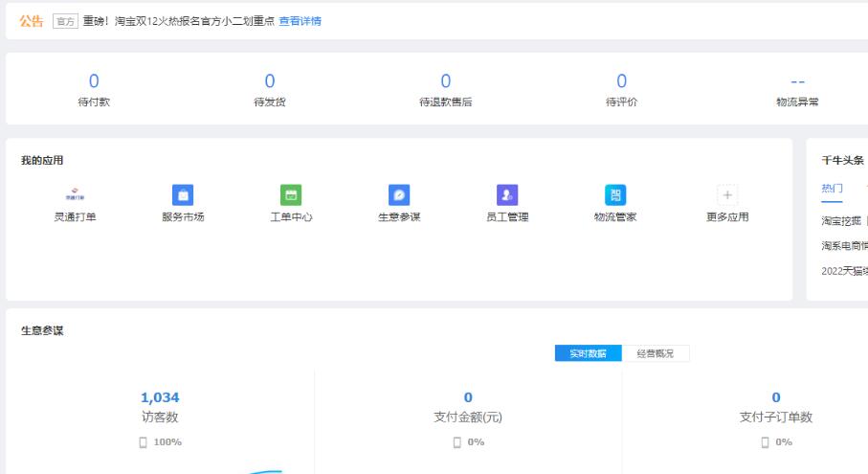The height and width of the screenshot is (474, 868).
Task: Click the 公告 label
Action: 32,21
